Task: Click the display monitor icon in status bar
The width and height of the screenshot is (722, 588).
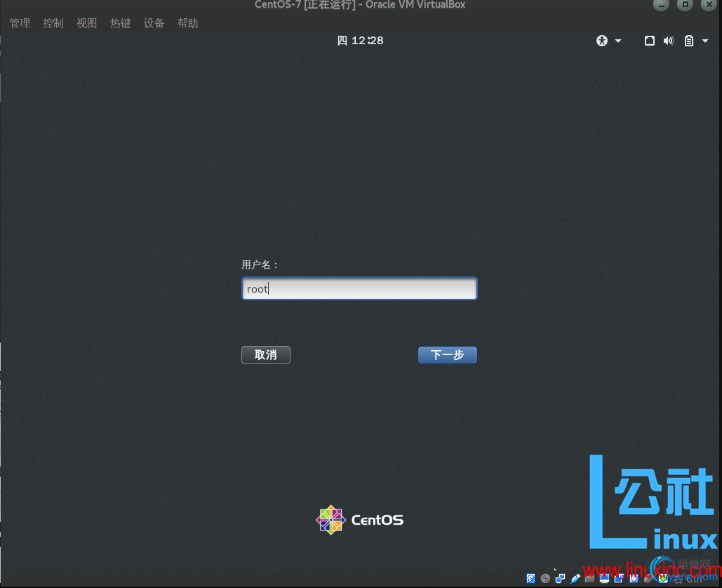Action: pyautogui.click(x=605, y=579)
